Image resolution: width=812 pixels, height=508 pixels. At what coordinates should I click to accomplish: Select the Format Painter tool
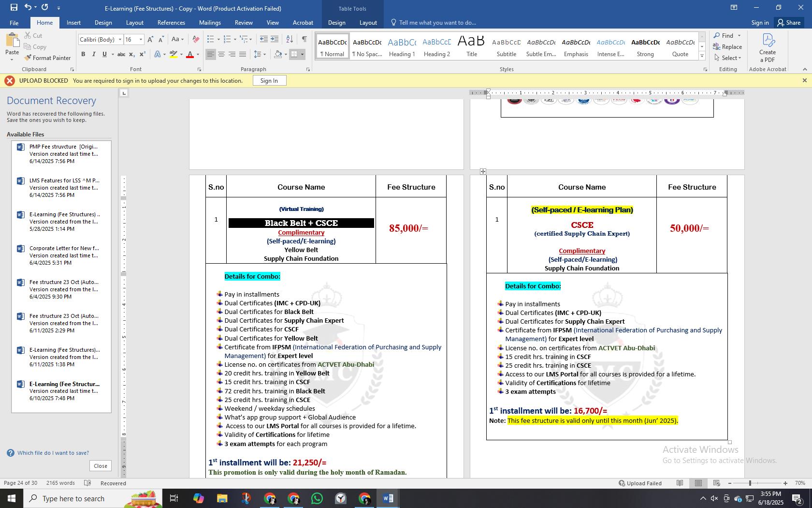[47, 58]
